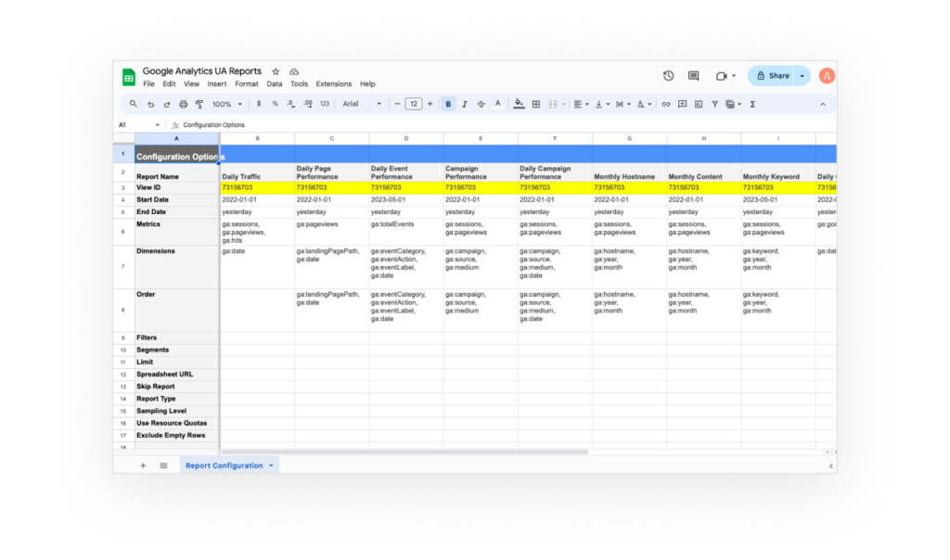Open filter views dropdown

pyautogui.click(x=734, y=104)
